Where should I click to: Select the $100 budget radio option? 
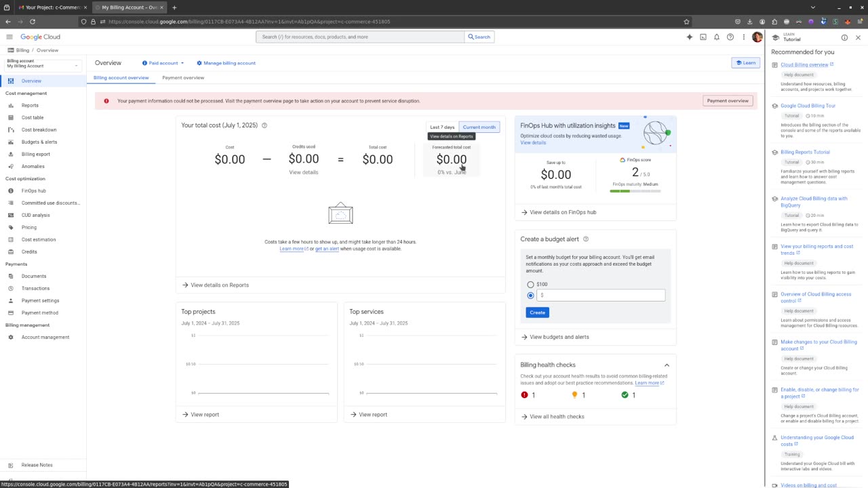530,285
